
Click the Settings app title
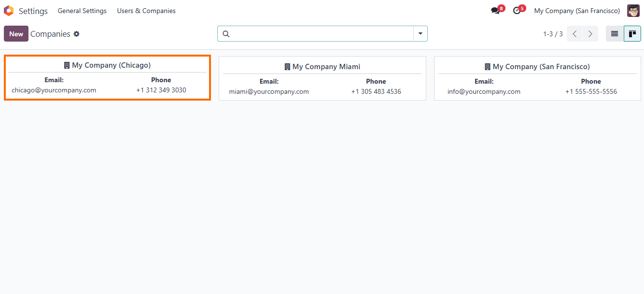[x=33, y=11]
